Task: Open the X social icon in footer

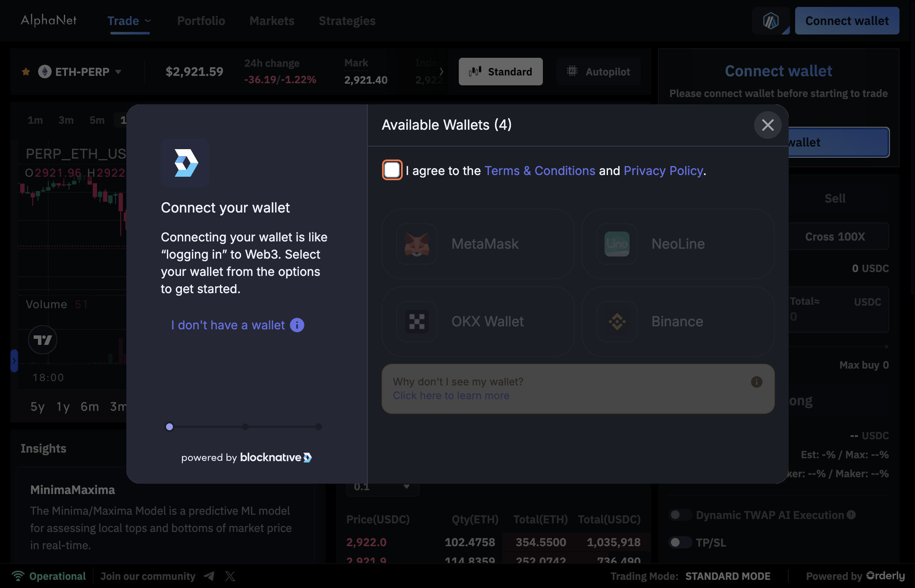Action: coord(230,576)
